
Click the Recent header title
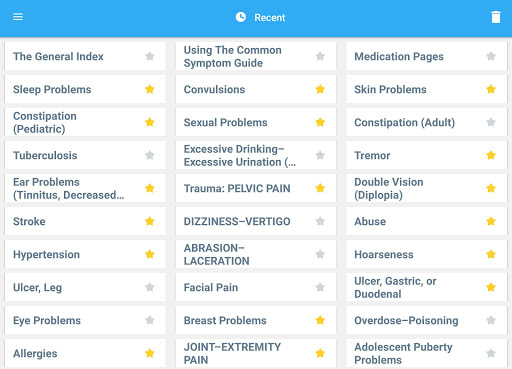pyautogui.click(x=270, y=18)
